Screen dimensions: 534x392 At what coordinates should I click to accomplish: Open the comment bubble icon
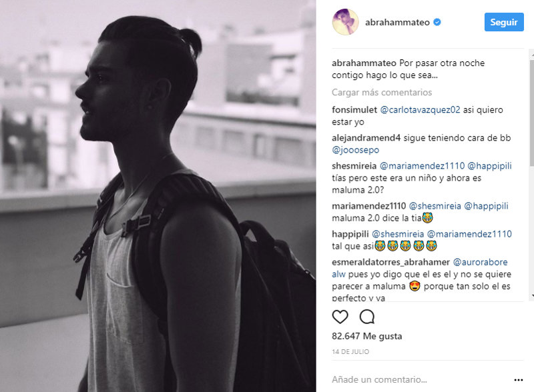point(367,317)
